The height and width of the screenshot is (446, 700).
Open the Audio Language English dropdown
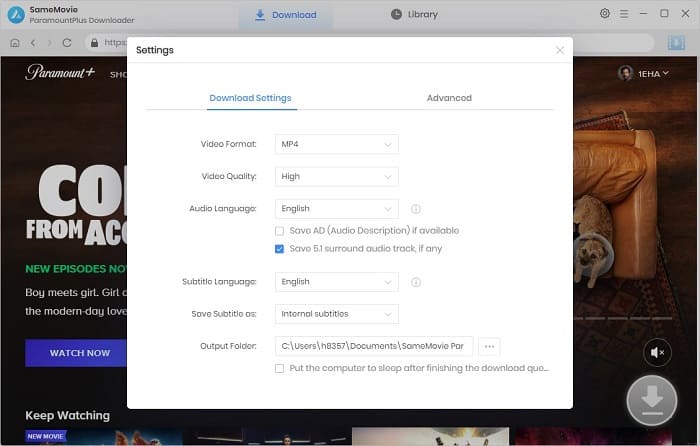337,208
